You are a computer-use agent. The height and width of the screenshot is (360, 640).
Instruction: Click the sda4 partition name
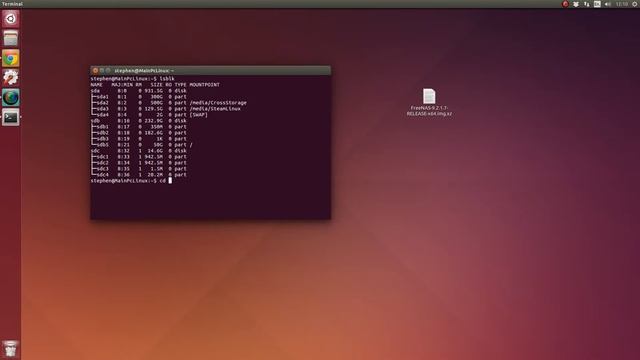[x=102, y=115]
